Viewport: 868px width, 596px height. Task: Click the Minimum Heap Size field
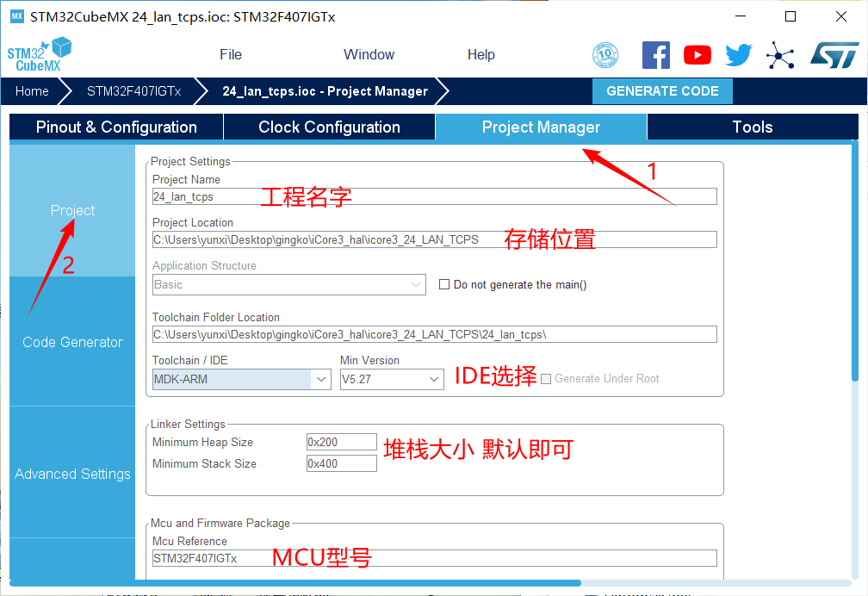coord(341,443)
